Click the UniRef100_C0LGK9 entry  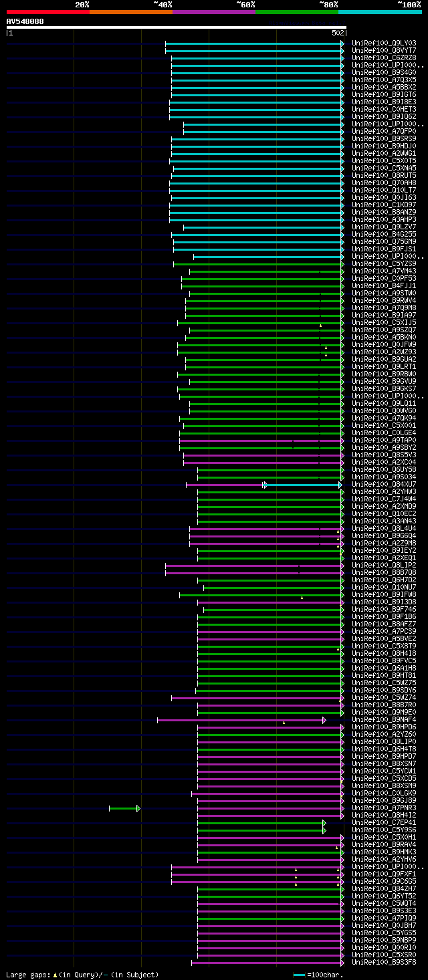[384, 793]
